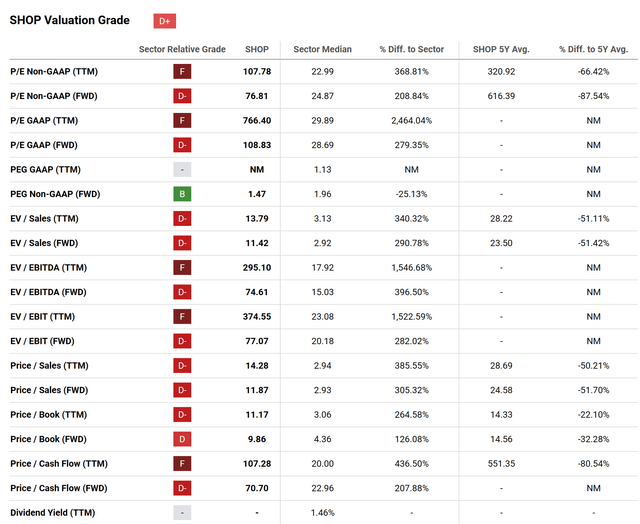The image size is (640, 524).
Task: Open the PEG Non-GAAP (FWD) metric label
Action: [x=56, y=194]
